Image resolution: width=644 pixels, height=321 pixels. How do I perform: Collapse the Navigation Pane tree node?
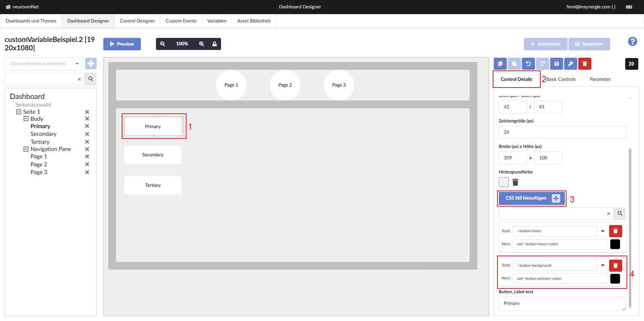pos(26,149)
